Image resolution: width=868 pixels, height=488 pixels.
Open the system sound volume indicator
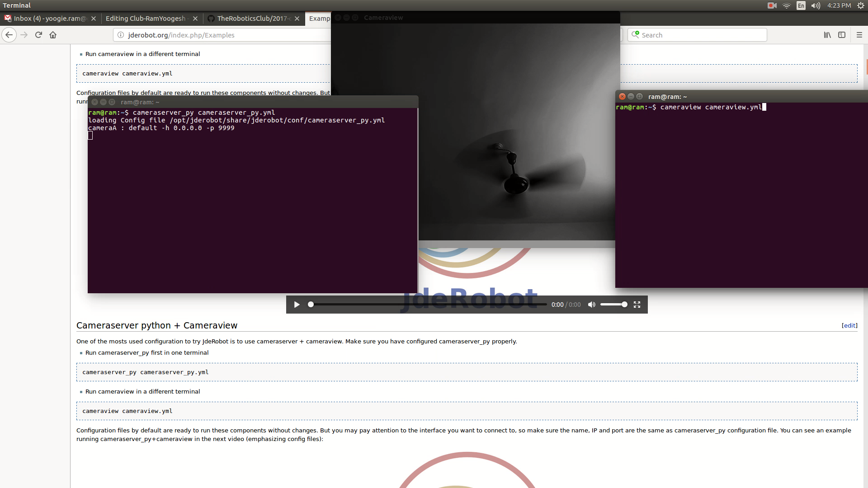pos(816,5)
